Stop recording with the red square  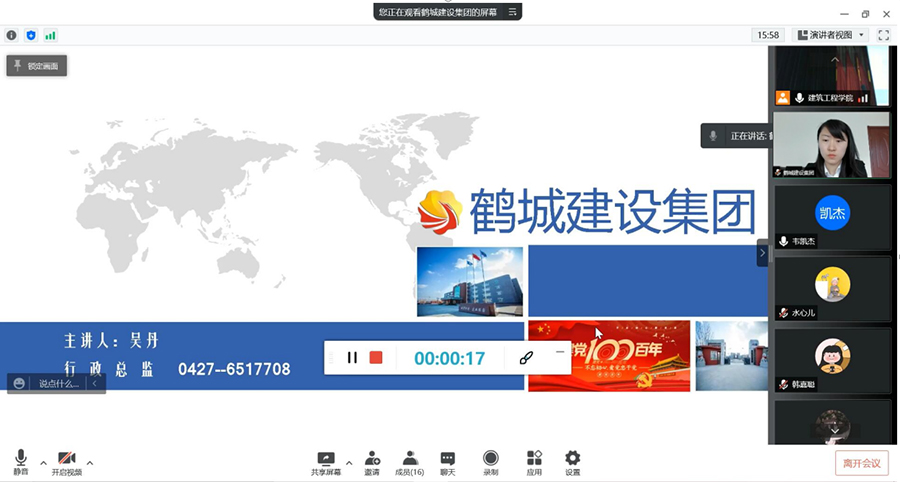pyautogui.click(x=376, y=357)
